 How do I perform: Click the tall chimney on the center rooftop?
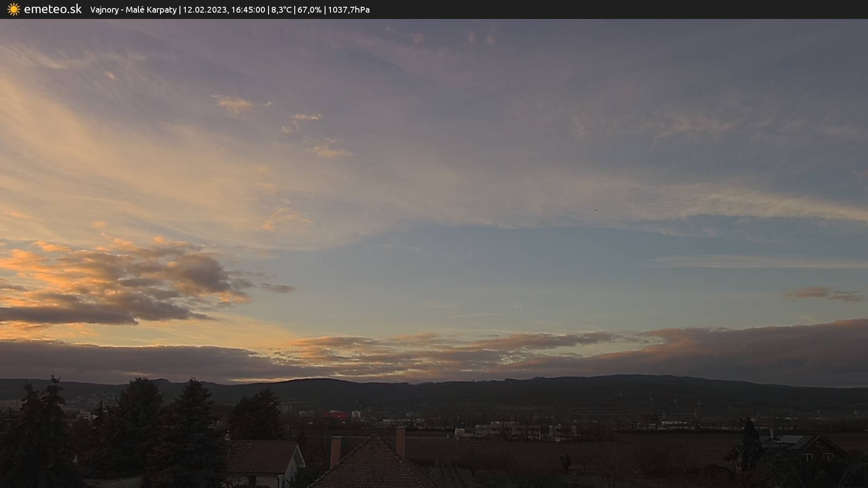tap(401, 442)
